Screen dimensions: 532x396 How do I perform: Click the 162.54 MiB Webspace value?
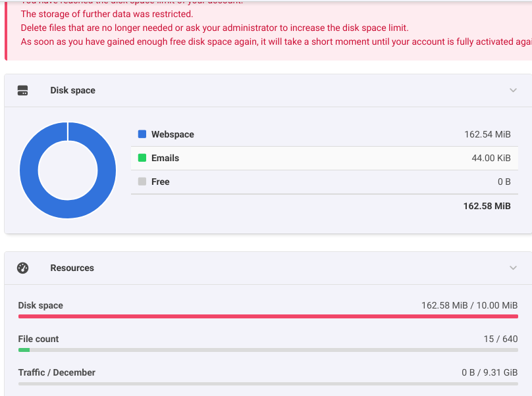click(487, 134)
